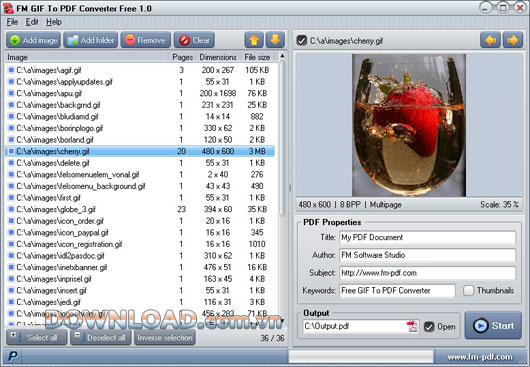
Task: Sort by Image column header
Action: pyautogui.click(x=87, y=57)
